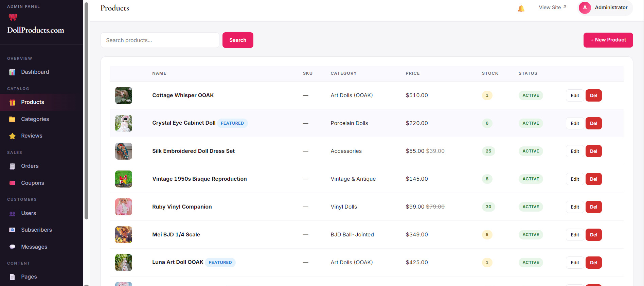Viewport: 644px width, 286px height.
Task: Click the stock badge showing 25
Action: coord(488,151)
